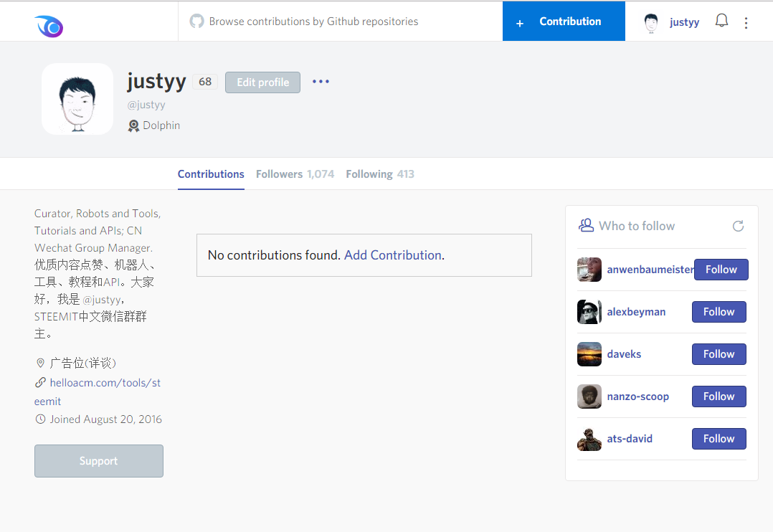
Task: Open the notifications bell
Action: 721,21
